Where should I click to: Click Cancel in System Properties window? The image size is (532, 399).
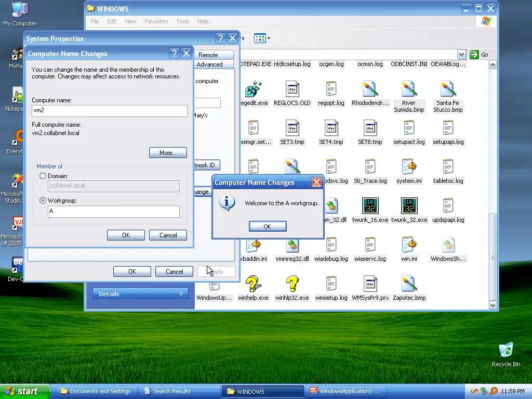coord(174,271)
